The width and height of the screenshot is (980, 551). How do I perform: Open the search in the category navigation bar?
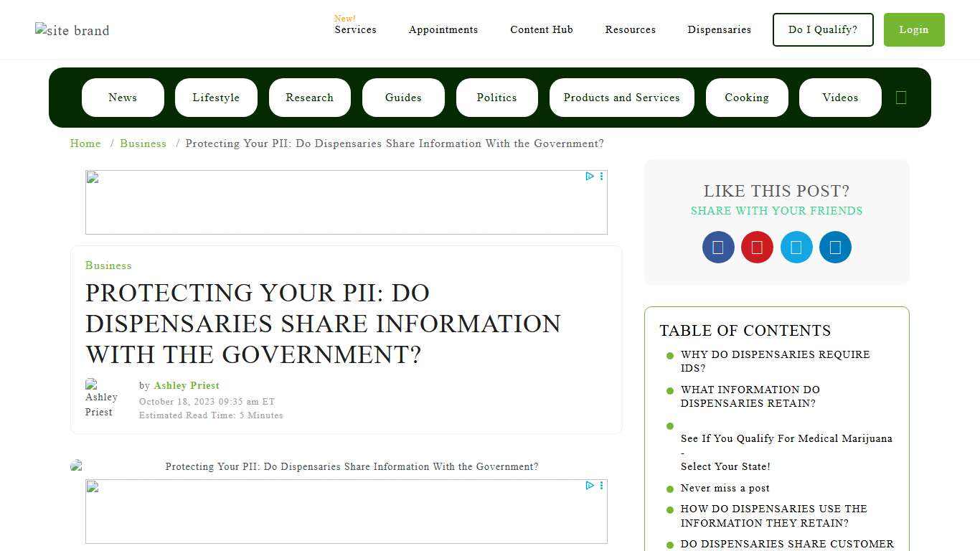coord(901,97)
